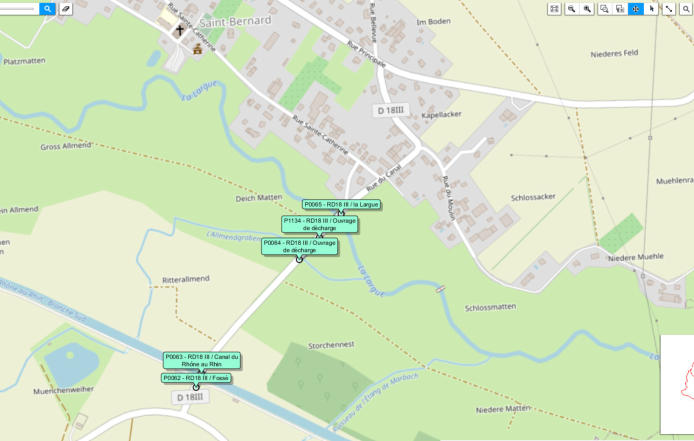Click the blue search magnifier button
The height and width of the screenshot is (441, 694).
tap(47, 8)
